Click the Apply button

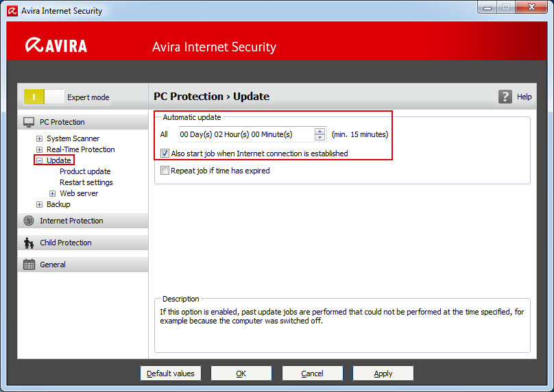tap(383, 373)
